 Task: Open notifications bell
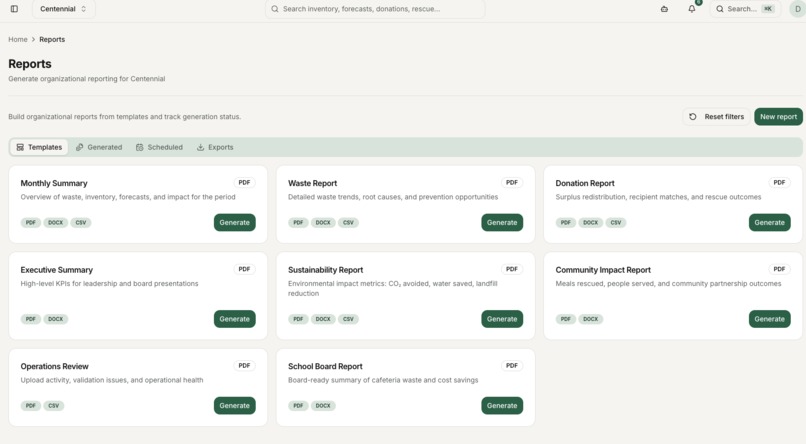click(x=692, y=9)
